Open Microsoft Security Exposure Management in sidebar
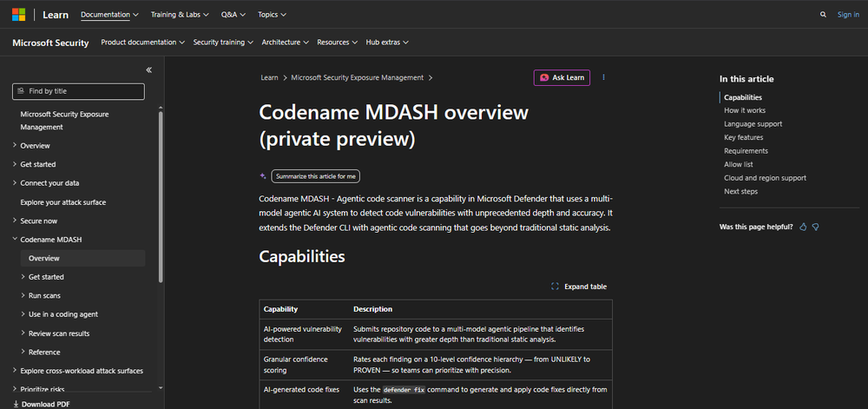The width and height of the screenshot is (868, 409). point(64,121)
